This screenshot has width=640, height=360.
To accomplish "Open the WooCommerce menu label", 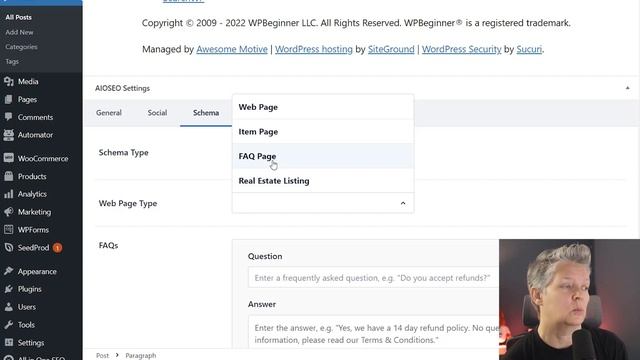I will pyautogui.click(x=43, y=158).
